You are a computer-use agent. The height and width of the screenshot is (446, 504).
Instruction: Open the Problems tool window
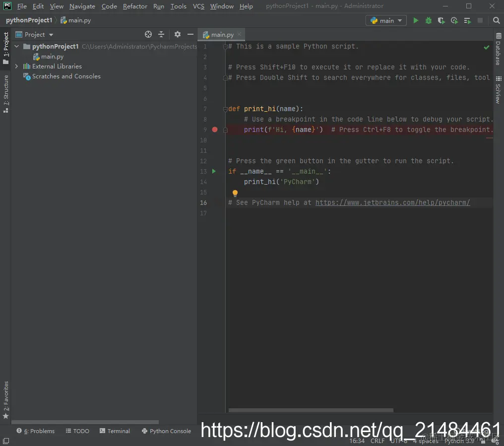pos(36,431)
